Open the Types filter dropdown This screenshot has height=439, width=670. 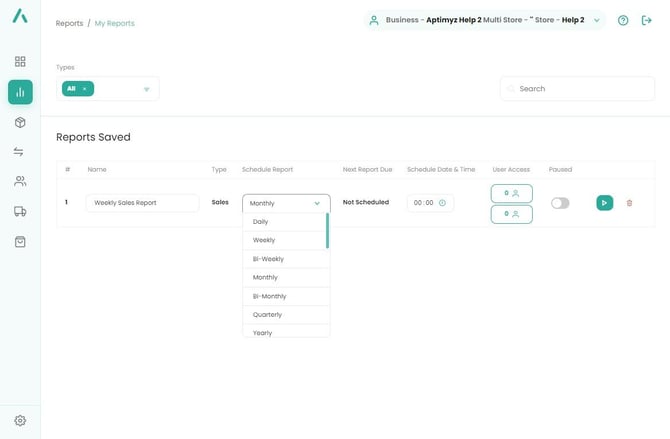click(x=146, y=89)
